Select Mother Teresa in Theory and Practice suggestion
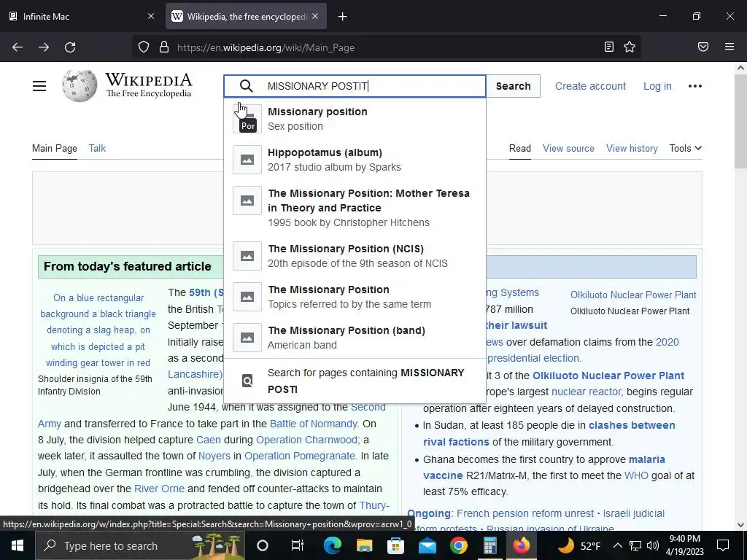This screenshot has height=560, width=747. coord(355,208)
